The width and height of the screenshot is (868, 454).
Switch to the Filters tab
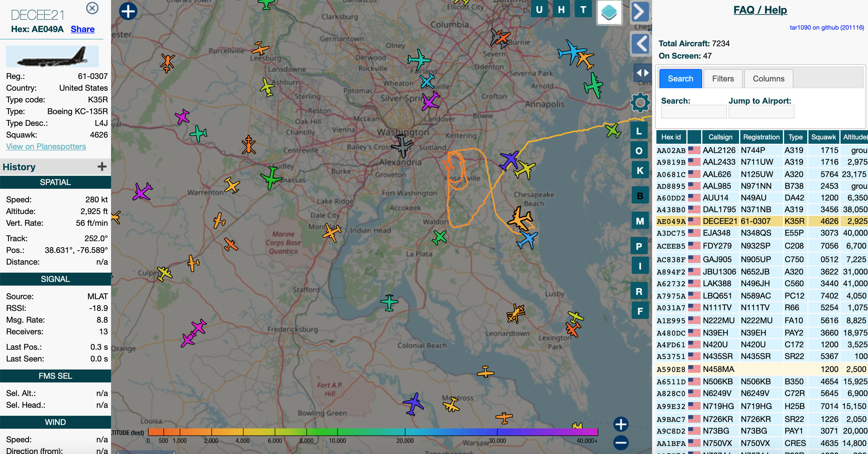tap(723, 78)
